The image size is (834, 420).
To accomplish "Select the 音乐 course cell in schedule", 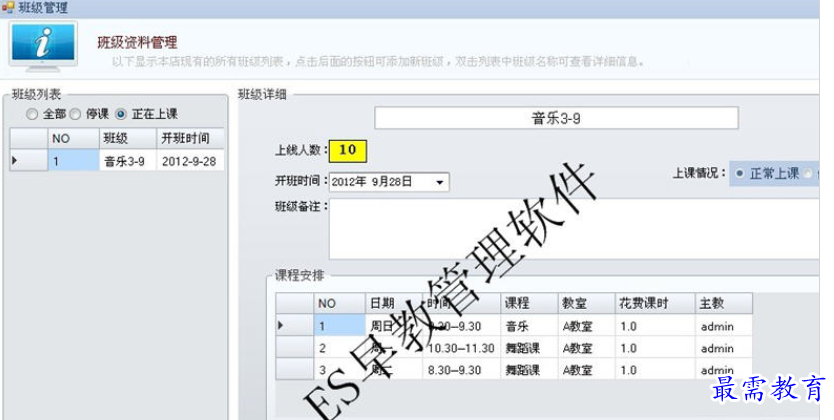I will (x=529, y=325).
